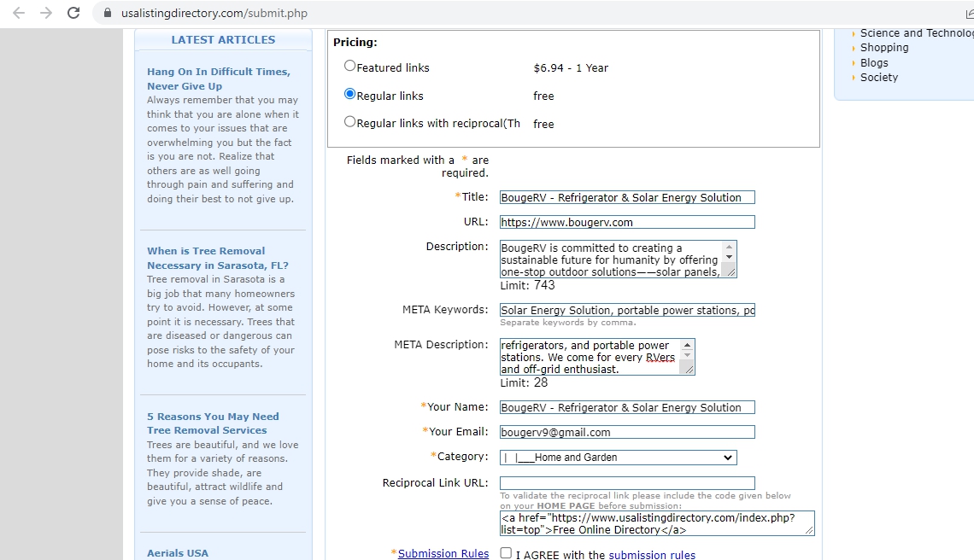
Task: Reload the page with refresh icon
Action: click(x=73, y=13)
